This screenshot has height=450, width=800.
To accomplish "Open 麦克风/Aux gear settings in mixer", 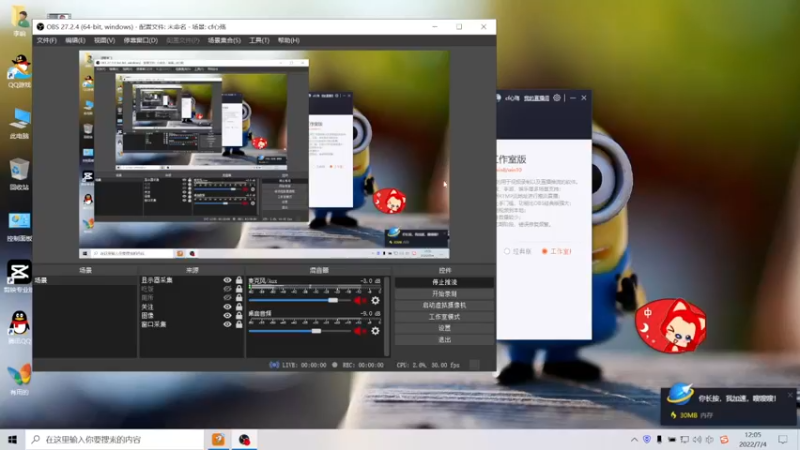I will (376, 301).
